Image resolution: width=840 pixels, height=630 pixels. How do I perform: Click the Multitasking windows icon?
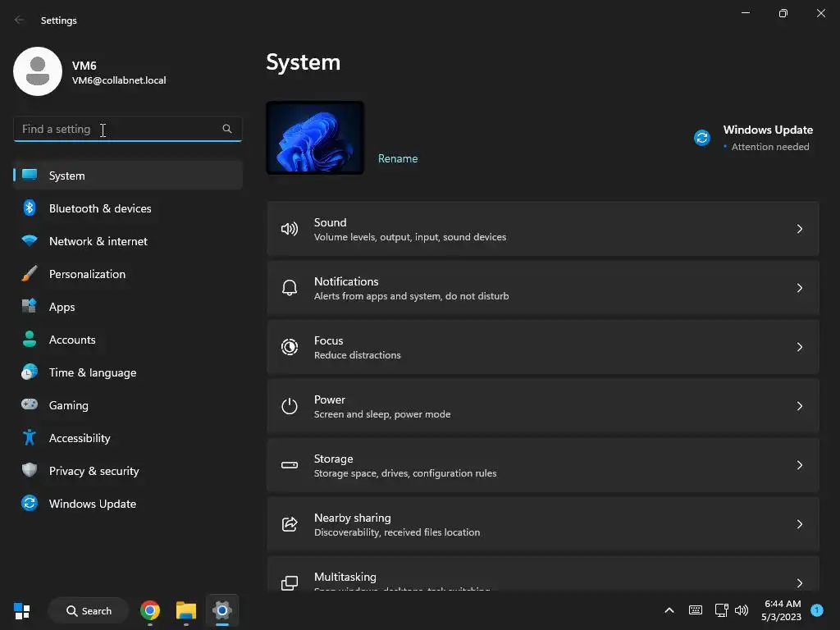(x=290, y=583)
